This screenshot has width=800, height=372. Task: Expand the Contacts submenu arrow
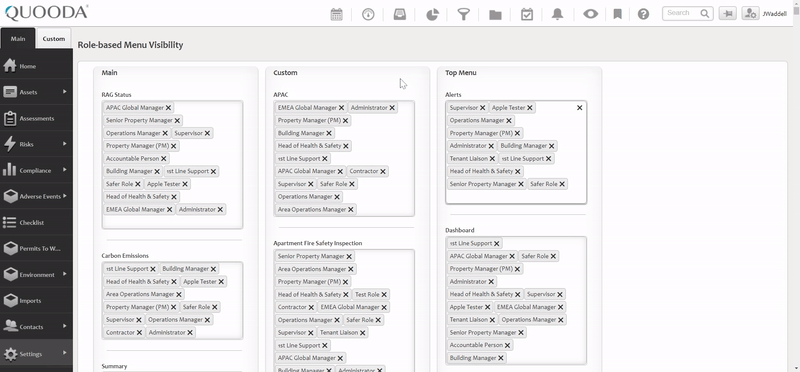tap(65, 326)
